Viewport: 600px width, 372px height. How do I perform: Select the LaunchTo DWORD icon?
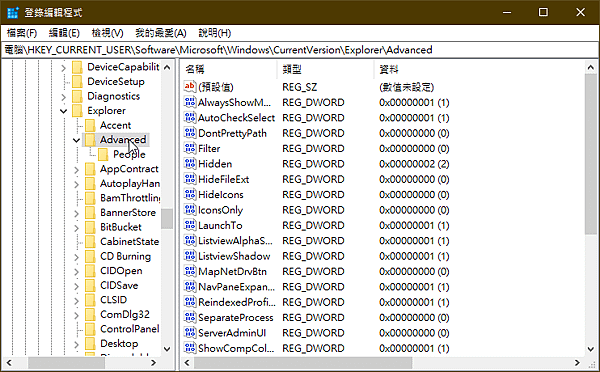tap(190, 225)
